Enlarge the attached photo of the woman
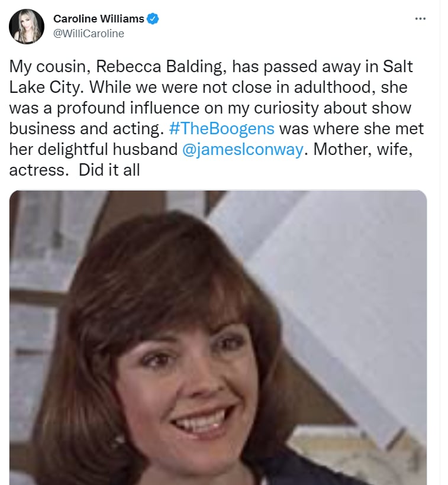The image size is (448, 485). (x=218, y=337)
